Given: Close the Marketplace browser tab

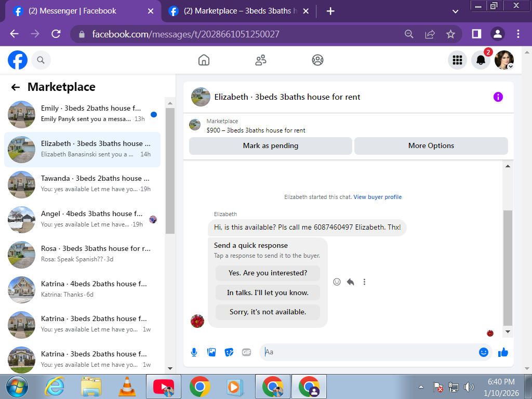Looking at the screenshot, I should click(305, 11).
